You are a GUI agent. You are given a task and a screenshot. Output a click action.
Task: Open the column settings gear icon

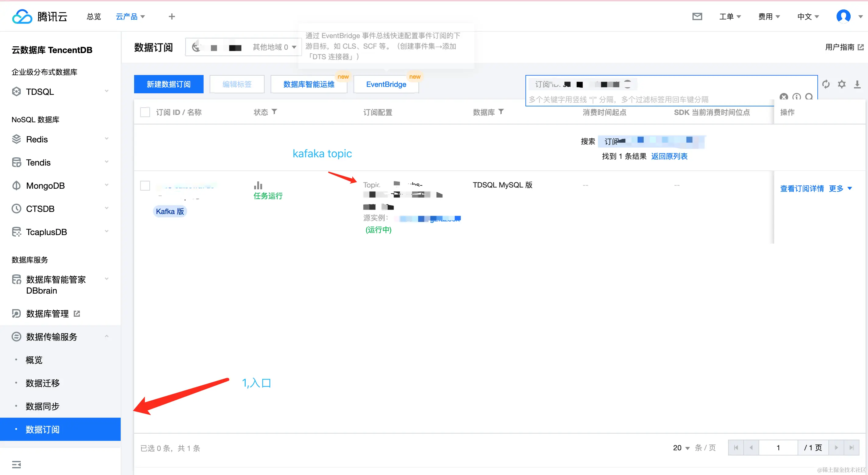(x=841, y=84)
